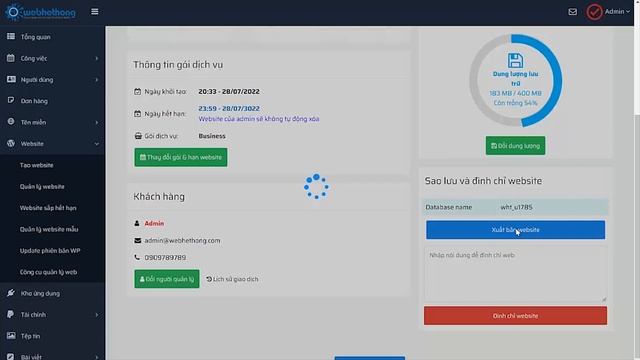Click the Tệp tin image icon

click(11, 336)
